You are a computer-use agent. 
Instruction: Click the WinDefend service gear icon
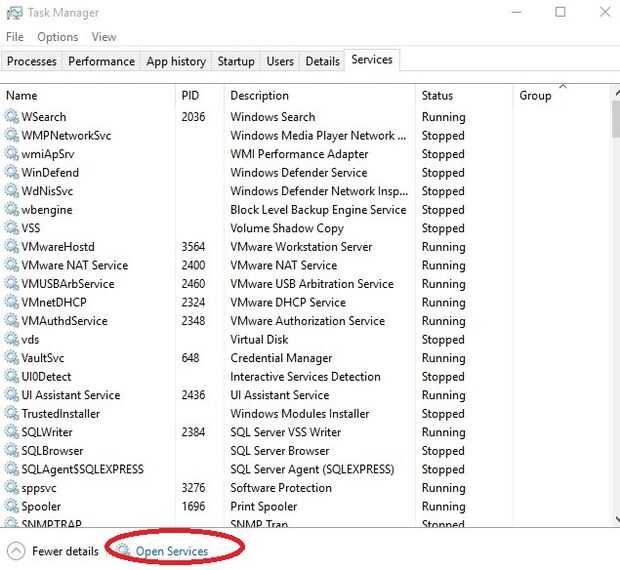coord(12,173)
